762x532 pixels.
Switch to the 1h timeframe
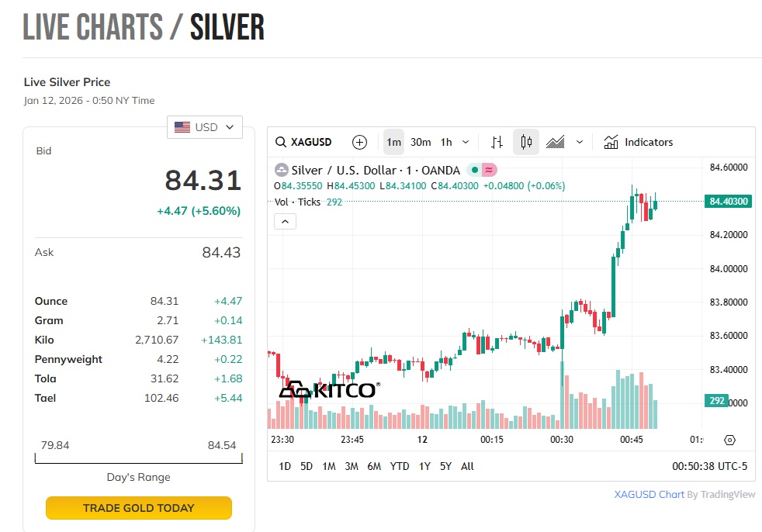pos(446,142)
